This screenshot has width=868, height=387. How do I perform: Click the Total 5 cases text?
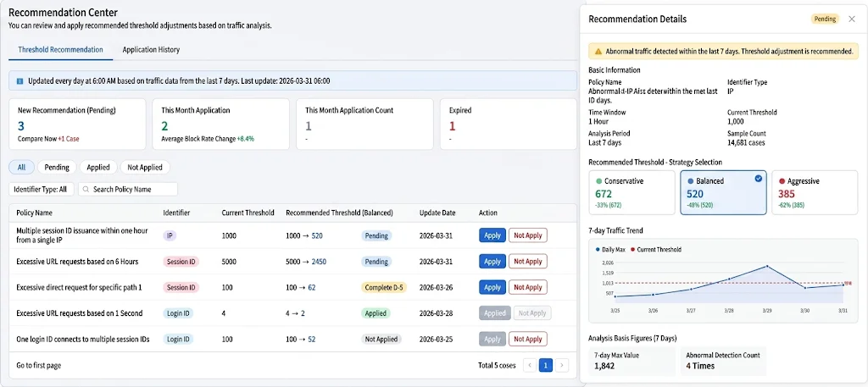click(497, 366)
